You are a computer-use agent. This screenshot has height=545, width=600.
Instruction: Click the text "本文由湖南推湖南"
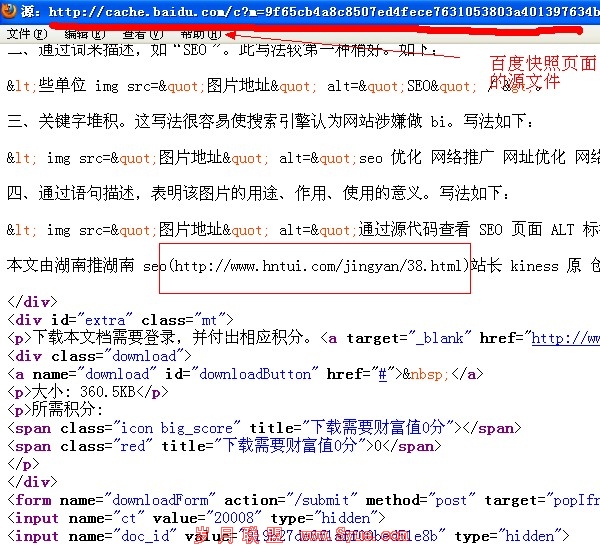click(70, 265)
